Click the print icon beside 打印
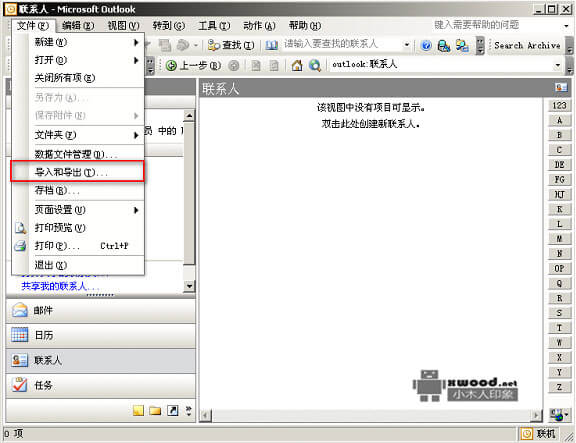 (x=20, y=246)
